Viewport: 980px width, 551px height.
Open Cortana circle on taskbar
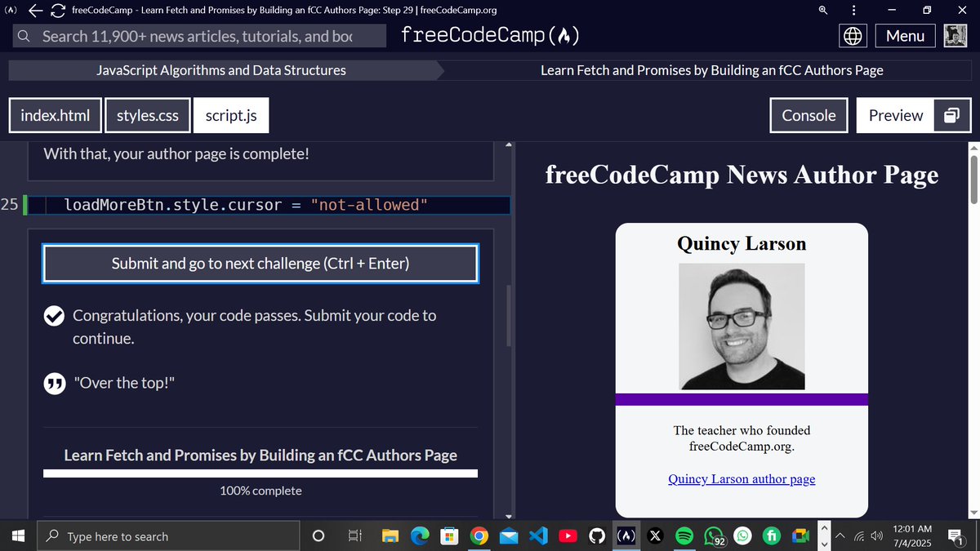pyautogui.click(x=319, y=536)
